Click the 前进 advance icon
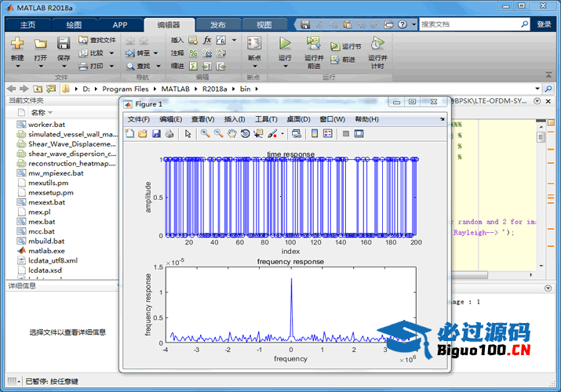561x392 pixels. tap(335, 60)
